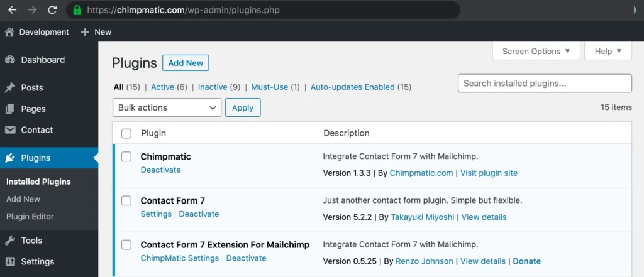
Task: Reload the page with the refresh icon
Action: [x=52, y=10]
